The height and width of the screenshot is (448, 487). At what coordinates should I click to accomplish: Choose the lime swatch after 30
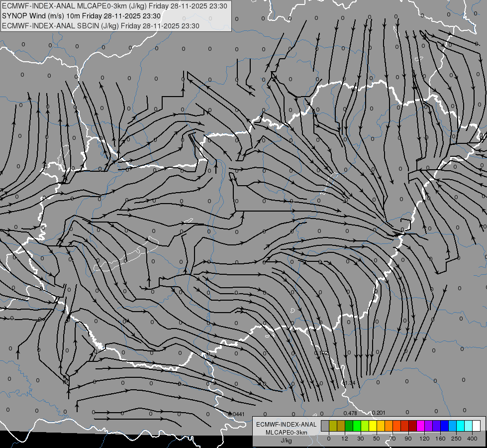365,426
